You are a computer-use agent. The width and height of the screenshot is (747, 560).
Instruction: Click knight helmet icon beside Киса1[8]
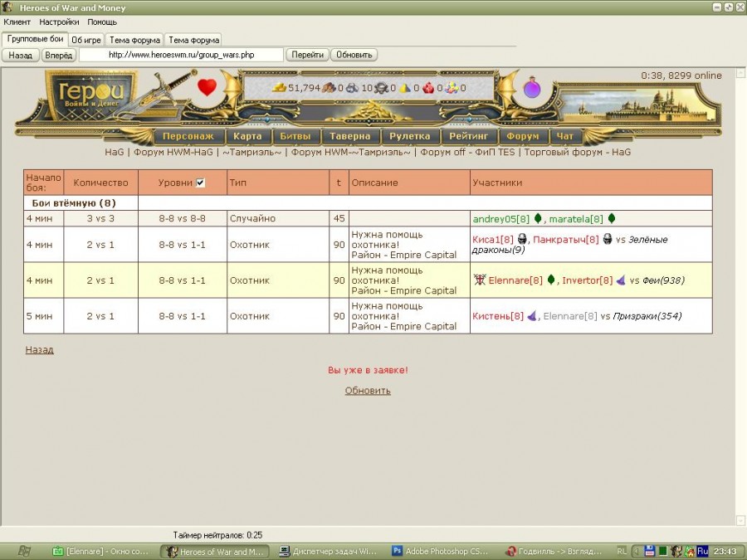tap(522, 239)
